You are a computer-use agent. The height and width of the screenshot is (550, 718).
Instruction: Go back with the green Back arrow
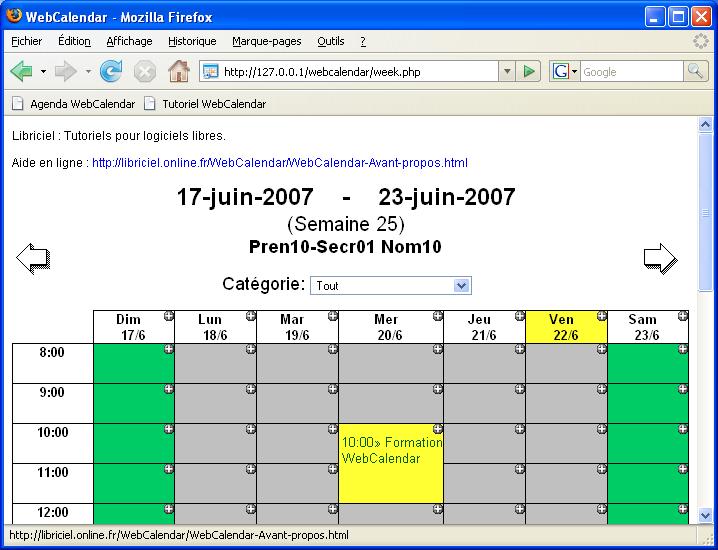pyautogui.click(x=21, y=71)
